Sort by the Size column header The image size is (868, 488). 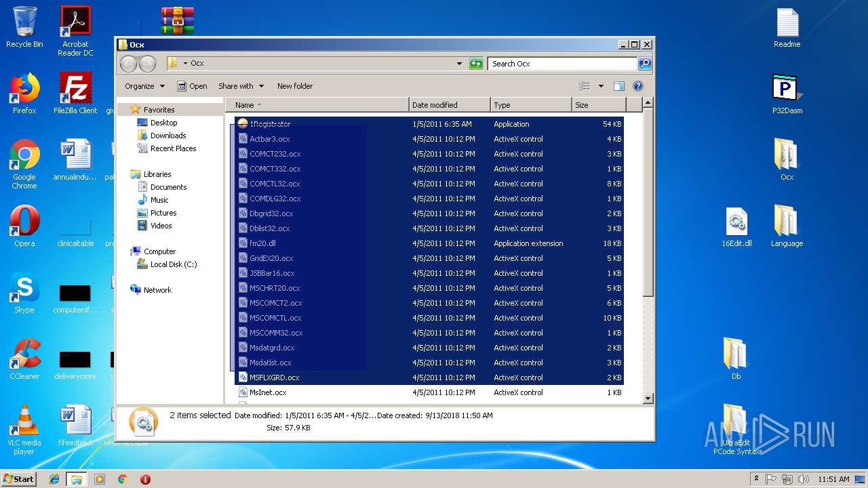tap(599, 105)
